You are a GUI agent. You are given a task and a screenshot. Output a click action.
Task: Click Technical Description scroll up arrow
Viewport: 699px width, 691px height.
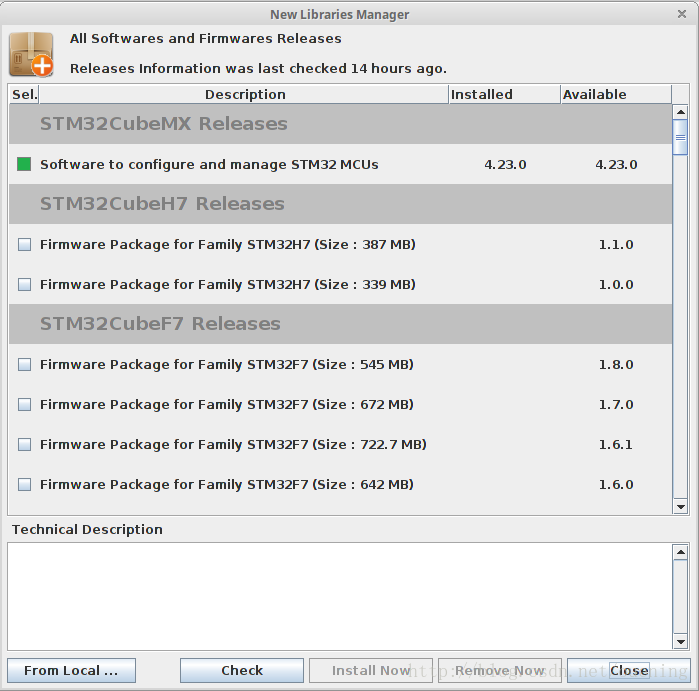[x=680, y=553]
